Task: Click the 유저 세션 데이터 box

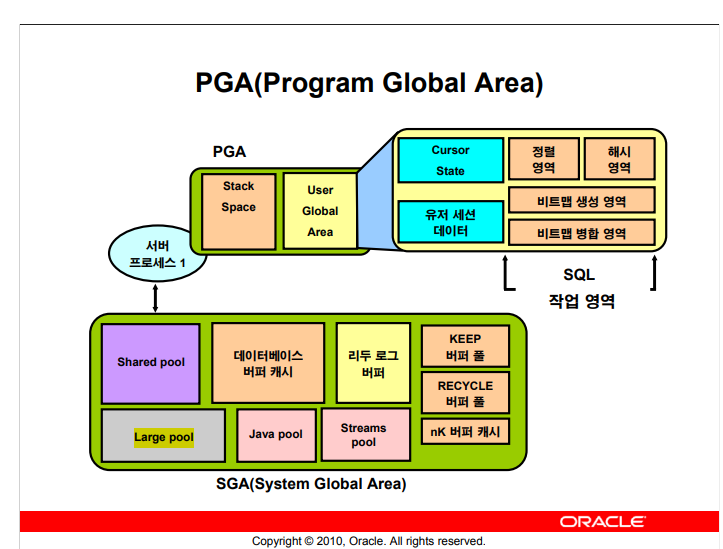Action: pos(450,222)
